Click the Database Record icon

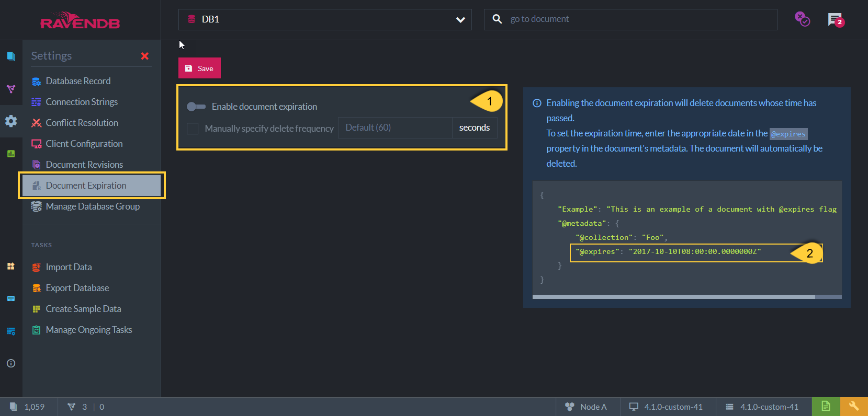point(36,81)
